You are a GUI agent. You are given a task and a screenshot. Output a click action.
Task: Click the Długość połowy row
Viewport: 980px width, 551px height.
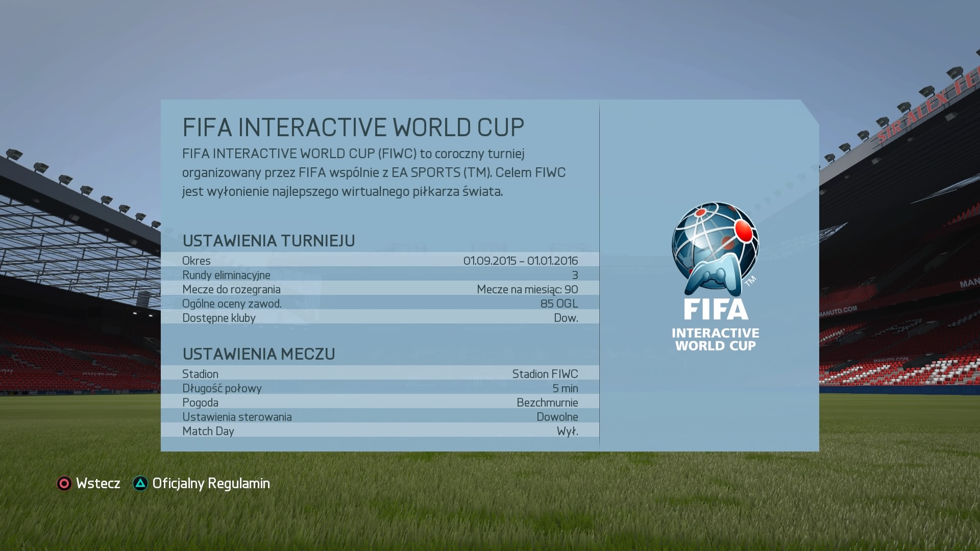point(380,388)
